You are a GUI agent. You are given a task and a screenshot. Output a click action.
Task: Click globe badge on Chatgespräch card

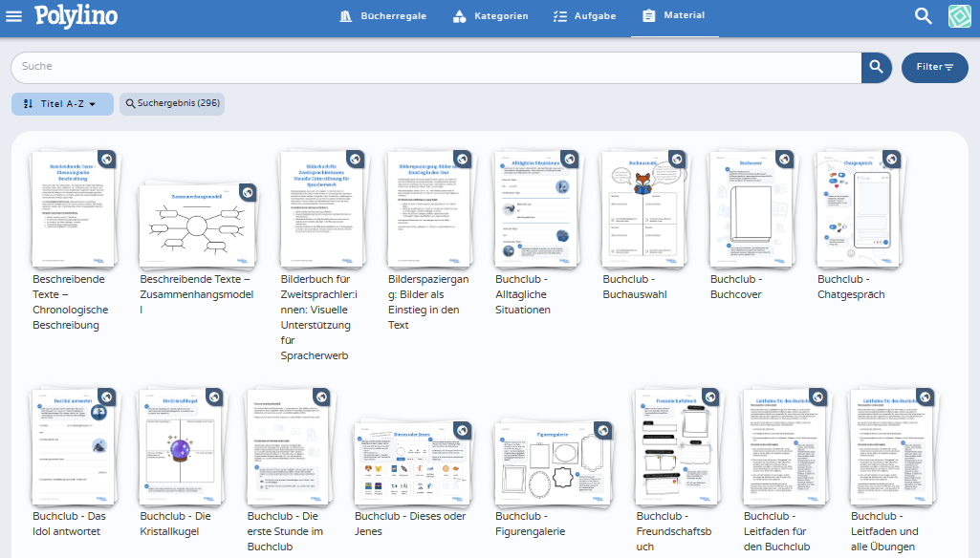(892, 160)
